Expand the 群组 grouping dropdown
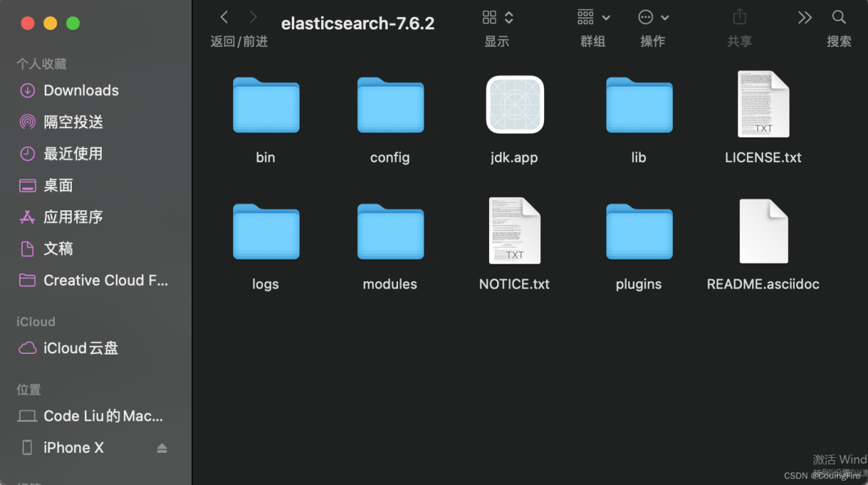The image size is (868, 485). click(x=593, y=16)
